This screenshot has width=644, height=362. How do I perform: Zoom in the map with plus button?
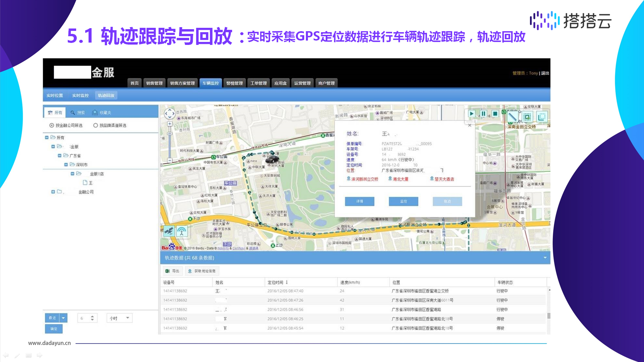(170, 124)
